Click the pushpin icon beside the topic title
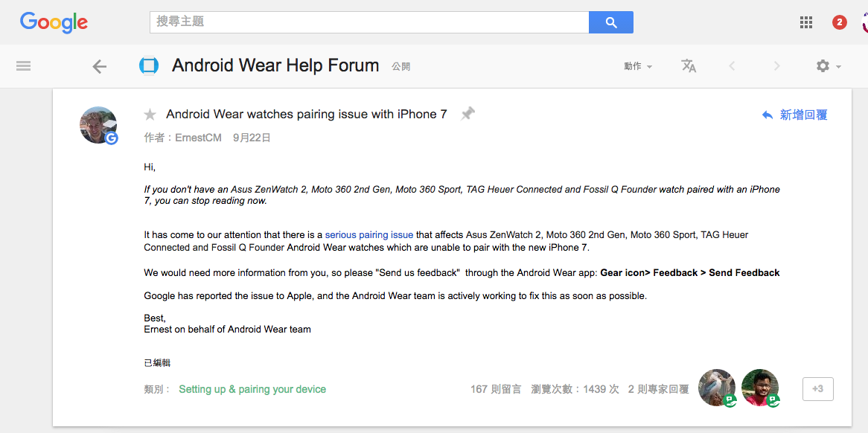This screenshot has width=868, height=433. tap(467, 114)
